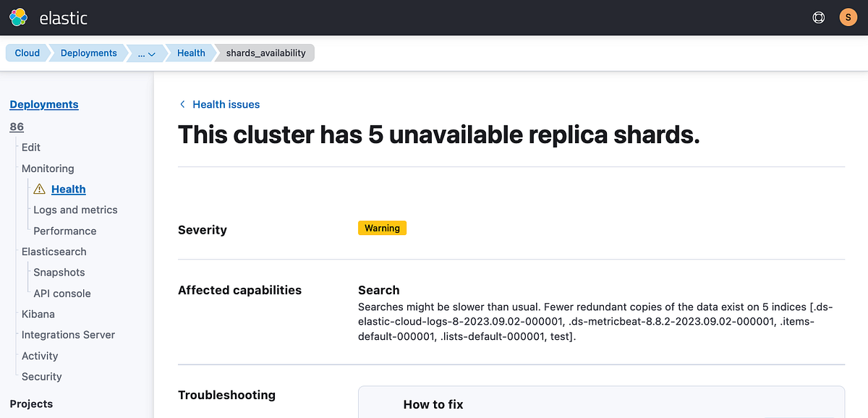Click the Elastic logo icon
The image size is (868, 418).
(x=20, y=17)
